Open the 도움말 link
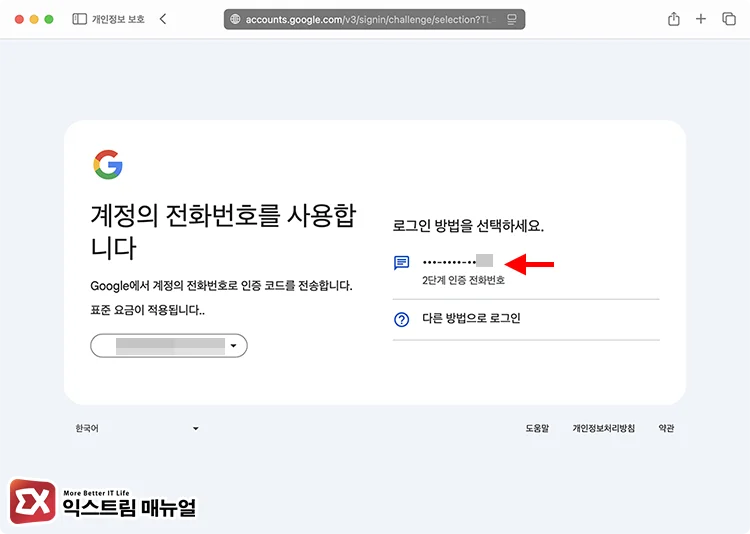This screenshot has height=534, width=750. pyautogui.click(x=537, y=428)
